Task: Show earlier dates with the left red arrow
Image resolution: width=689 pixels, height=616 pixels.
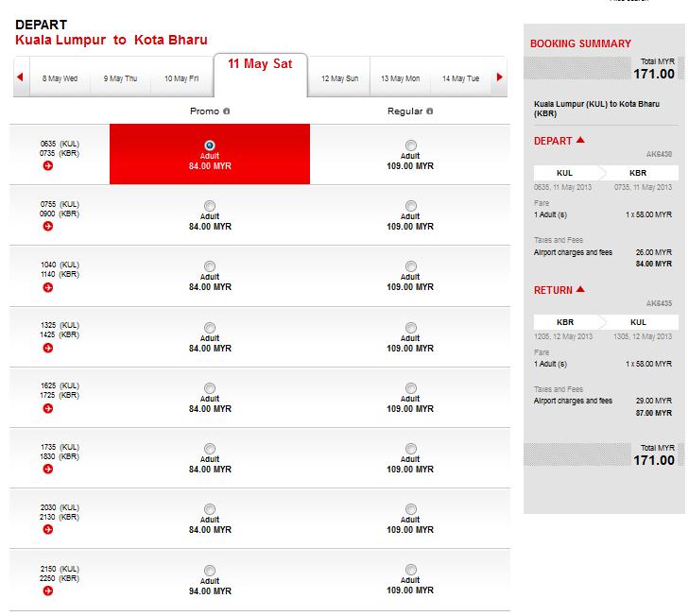Action: (20, 77)
